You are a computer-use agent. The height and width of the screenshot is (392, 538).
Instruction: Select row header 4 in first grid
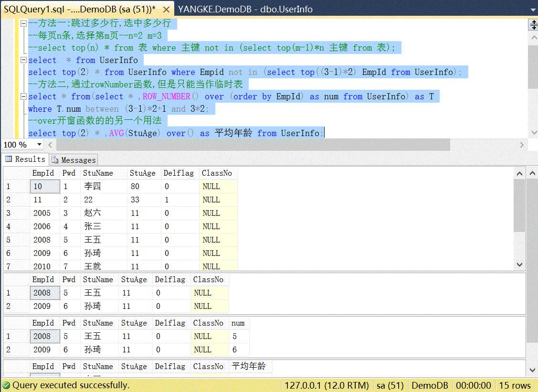pyautogui.click(x=16, y=226)
